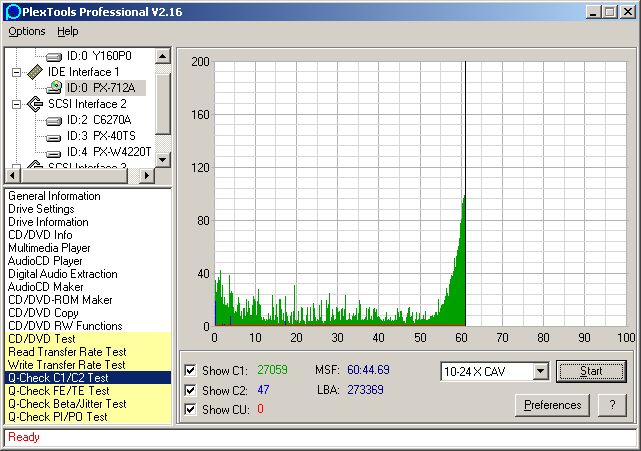Open Drive Settings in function list
This screenshot has width=641, height=451.
click(x=41, y=209)
